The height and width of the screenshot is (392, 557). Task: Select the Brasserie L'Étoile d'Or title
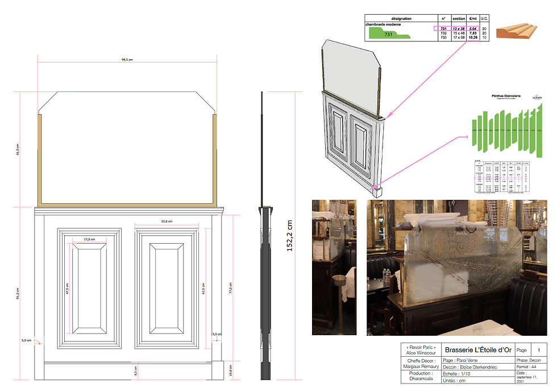tap(478, 350)
